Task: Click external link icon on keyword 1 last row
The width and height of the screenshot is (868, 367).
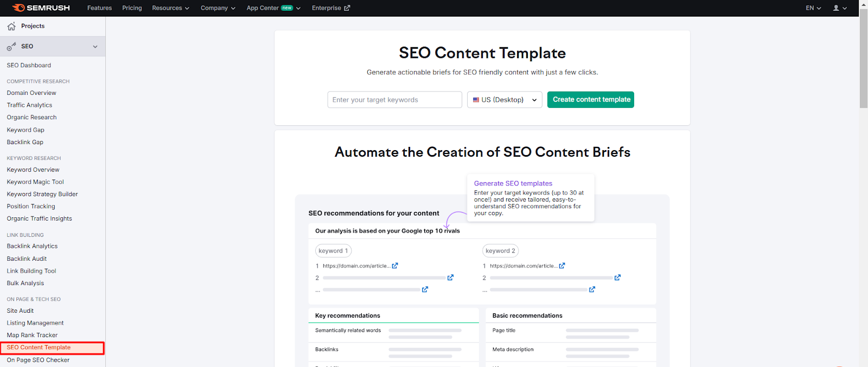Action: click(425, 289)
